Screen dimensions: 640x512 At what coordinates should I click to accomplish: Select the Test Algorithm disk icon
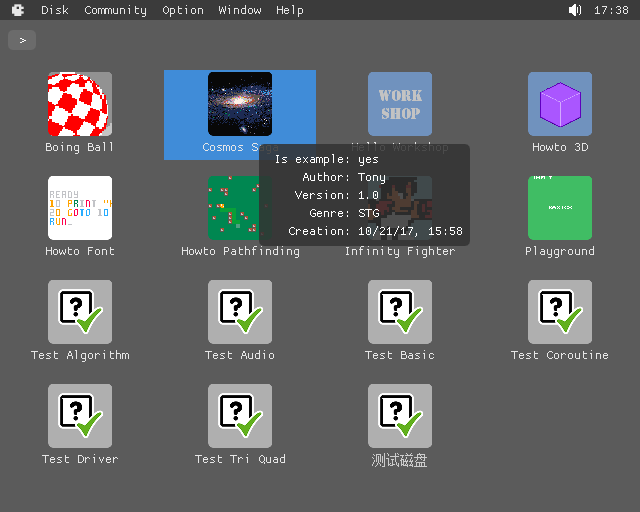pos(80,312)
